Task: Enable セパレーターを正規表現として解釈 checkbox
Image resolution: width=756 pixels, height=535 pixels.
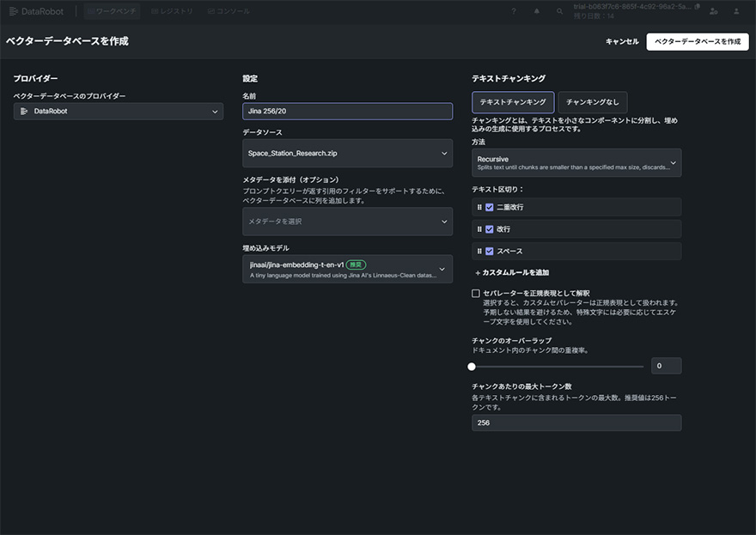Action: click(476, 293)
